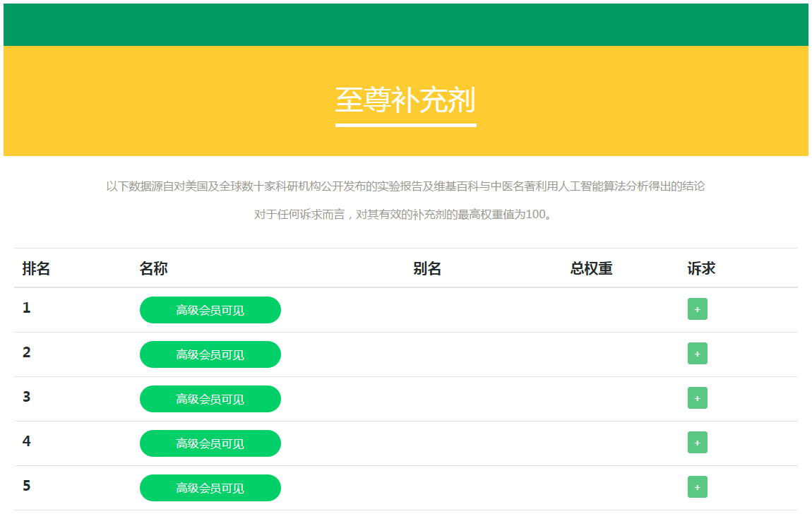Click the 诉求 column header
Screen dimensions: 812x514
click(701, 268)
